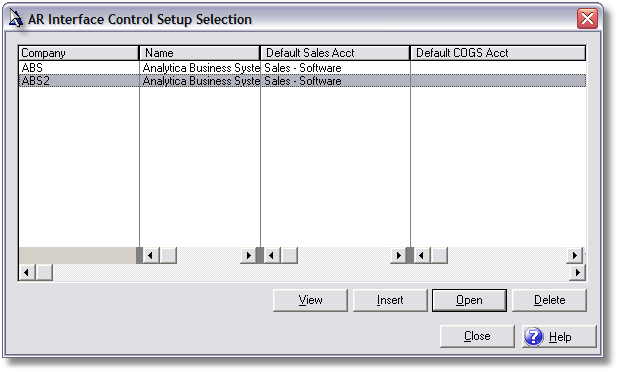Click the Name column scrollbar thumb
618x372 pixels.
point(168,255)
